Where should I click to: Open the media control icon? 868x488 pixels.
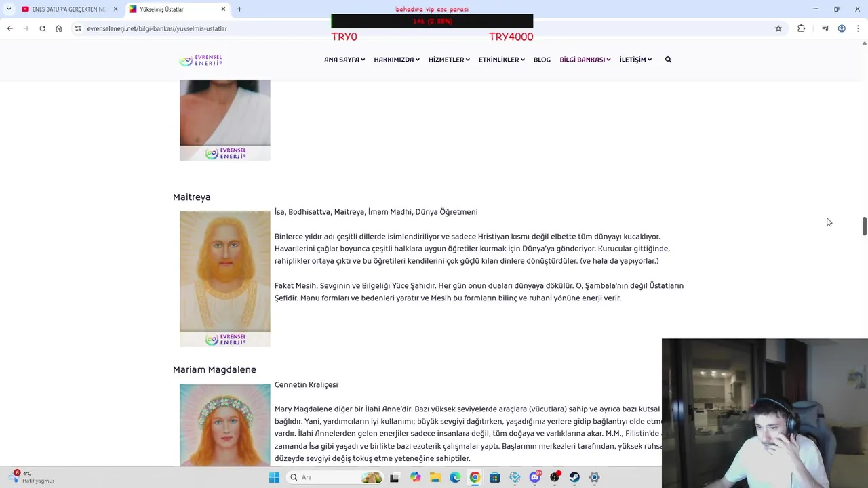pyautogui.click(x=825, y=28)
